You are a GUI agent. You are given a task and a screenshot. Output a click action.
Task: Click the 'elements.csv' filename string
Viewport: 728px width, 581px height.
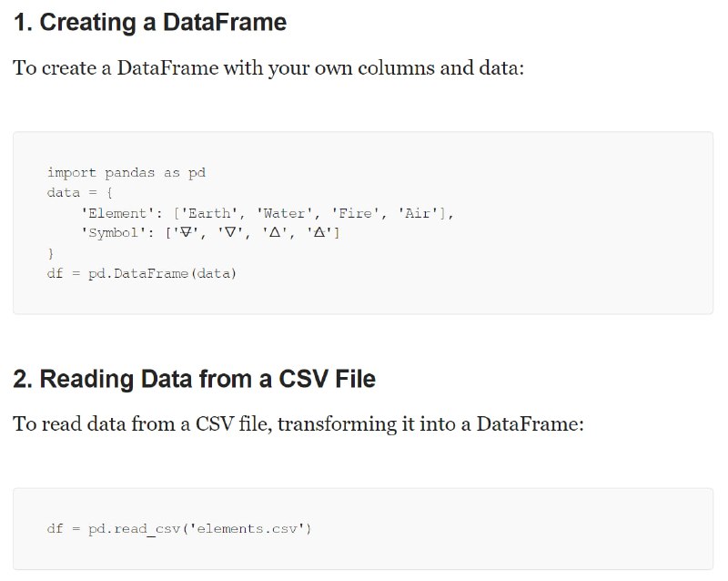pos(247,529)
